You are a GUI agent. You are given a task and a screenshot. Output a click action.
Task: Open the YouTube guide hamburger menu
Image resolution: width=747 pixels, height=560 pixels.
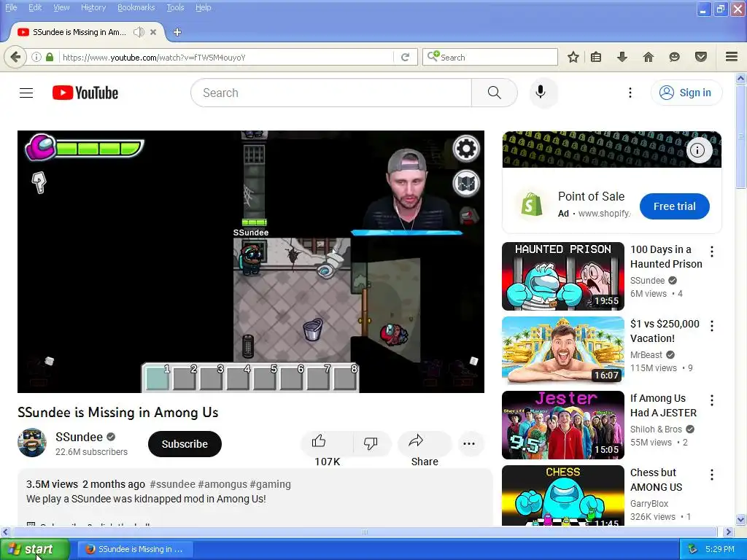pos(26,93)
